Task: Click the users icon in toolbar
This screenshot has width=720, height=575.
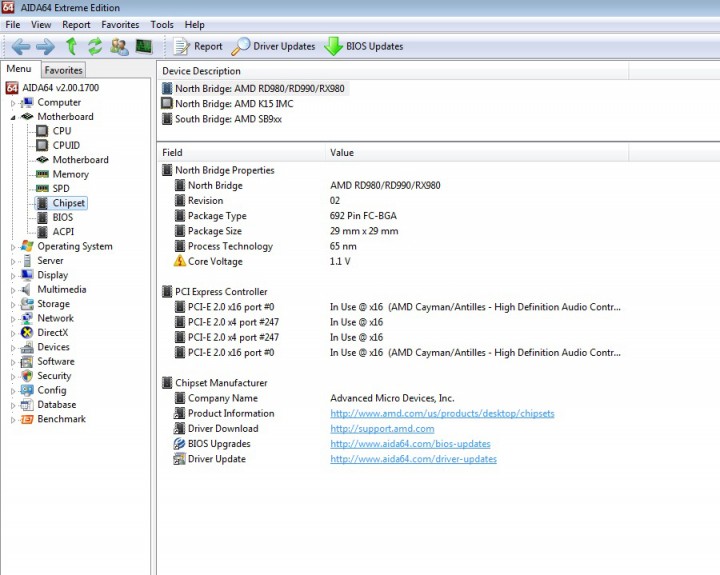Action: [119, 46]
